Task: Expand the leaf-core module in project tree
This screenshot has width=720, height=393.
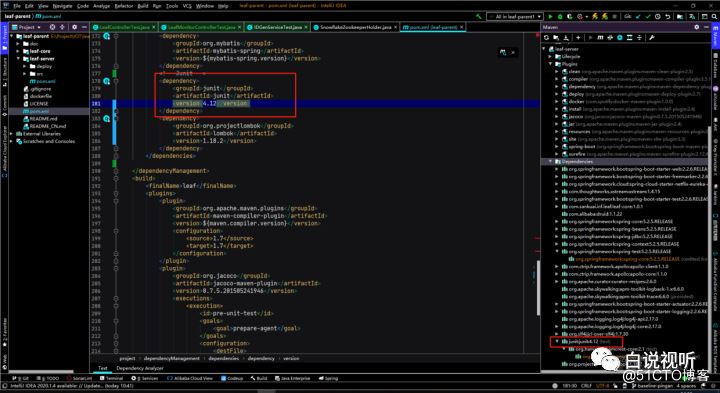Action: tap(19, 51)
